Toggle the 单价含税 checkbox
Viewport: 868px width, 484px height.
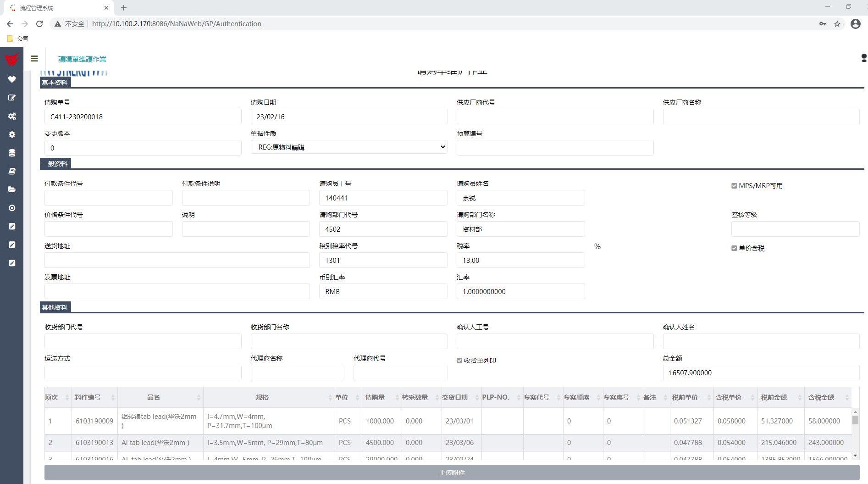pyautogui.click(x=734, y=248)
